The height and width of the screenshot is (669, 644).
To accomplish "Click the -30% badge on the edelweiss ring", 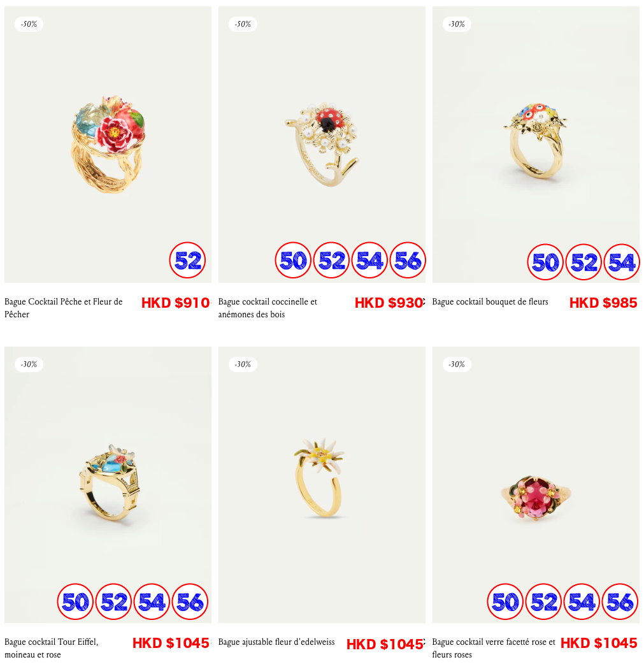I will (243, 364).
